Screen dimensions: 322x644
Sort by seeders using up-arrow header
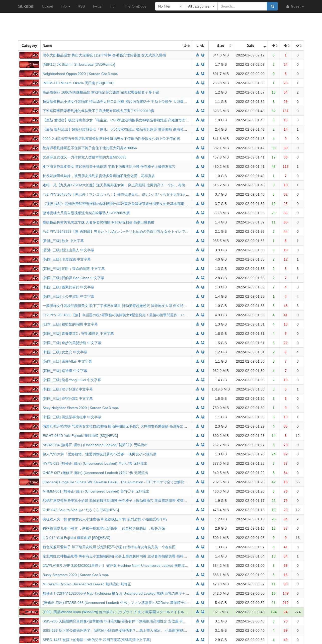[274, 46]
